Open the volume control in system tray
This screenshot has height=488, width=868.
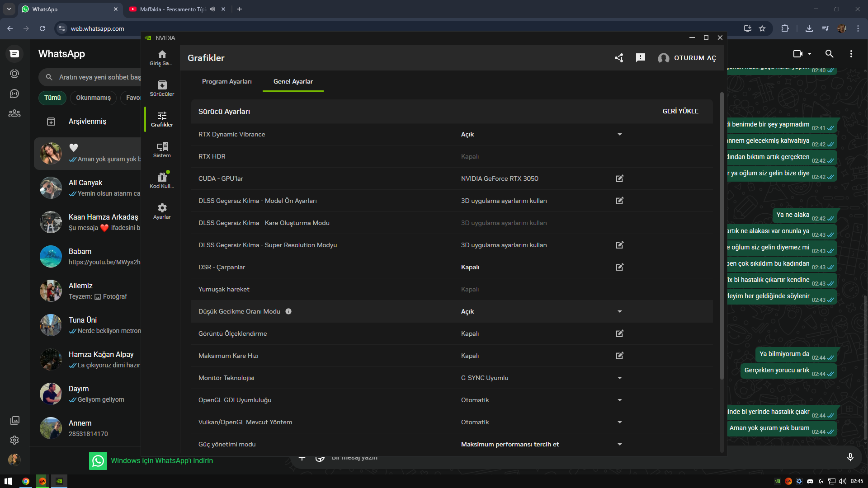tap(842, 481)
